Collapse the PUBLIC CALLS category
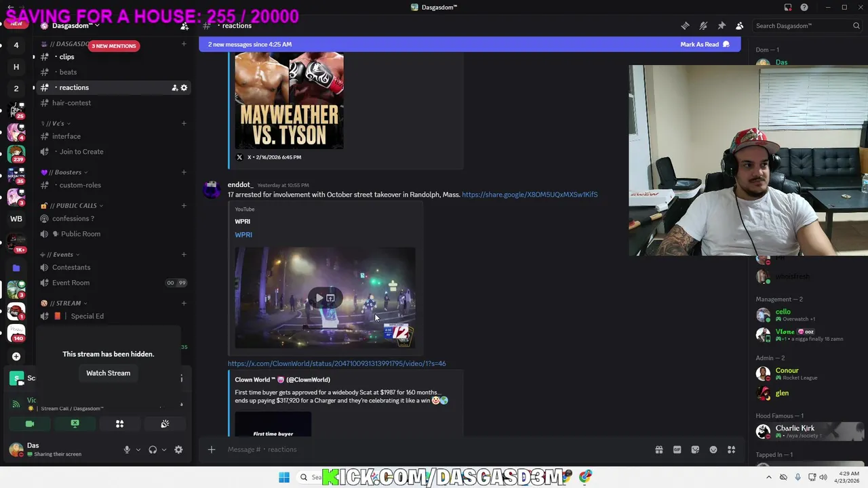The image size is (868, 488). (x=72, y=205)
